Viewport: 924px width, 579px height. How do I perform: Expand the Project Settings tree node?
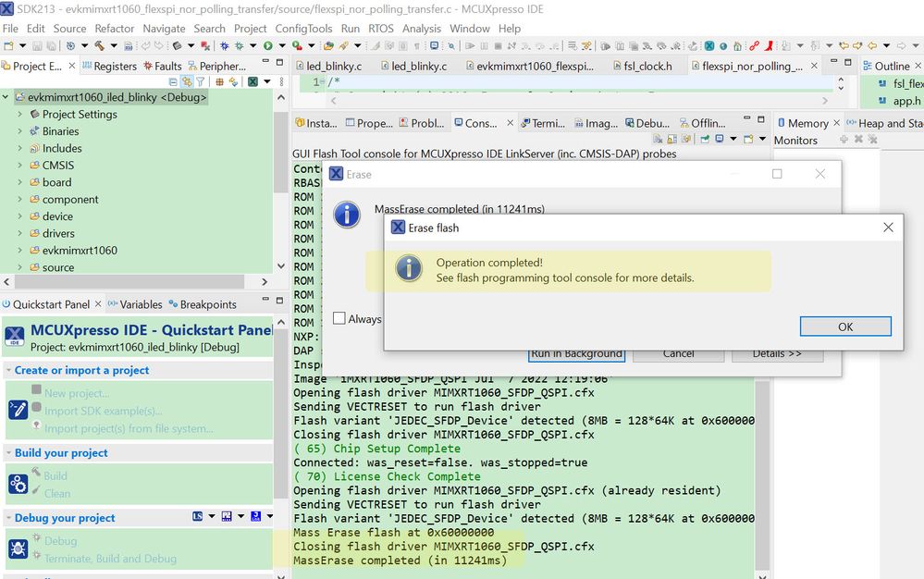click(x=19, y=114)
